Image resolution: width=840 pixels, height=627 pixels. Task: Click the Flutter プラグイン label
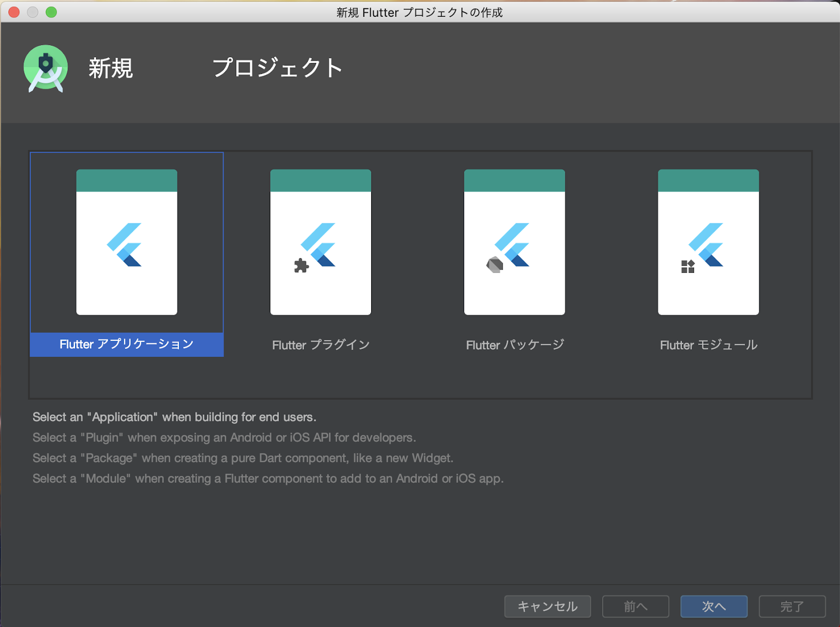tap(321, 345)
